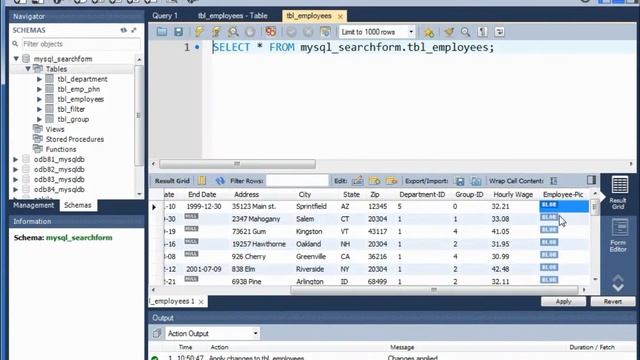Toggle Wrap Cell Content icon
This screenshot has width=640, height=360.
point(553,181)
